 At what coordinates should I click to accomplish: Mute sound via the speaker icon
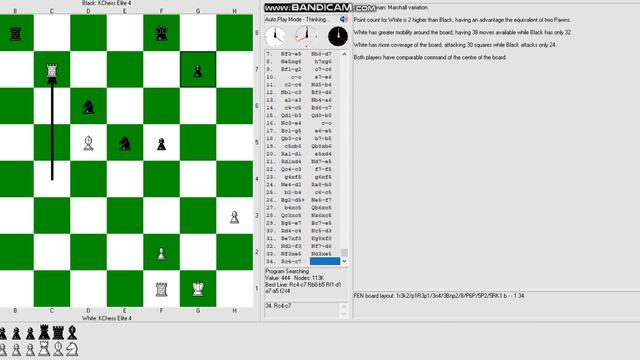pos(344,19)
